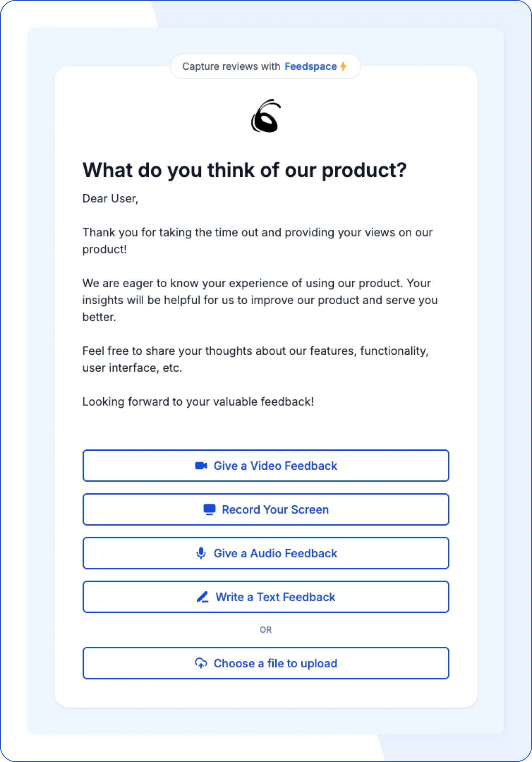Select Record Your Screen
The height and width of the screenshot is (762, 532).
266,509
